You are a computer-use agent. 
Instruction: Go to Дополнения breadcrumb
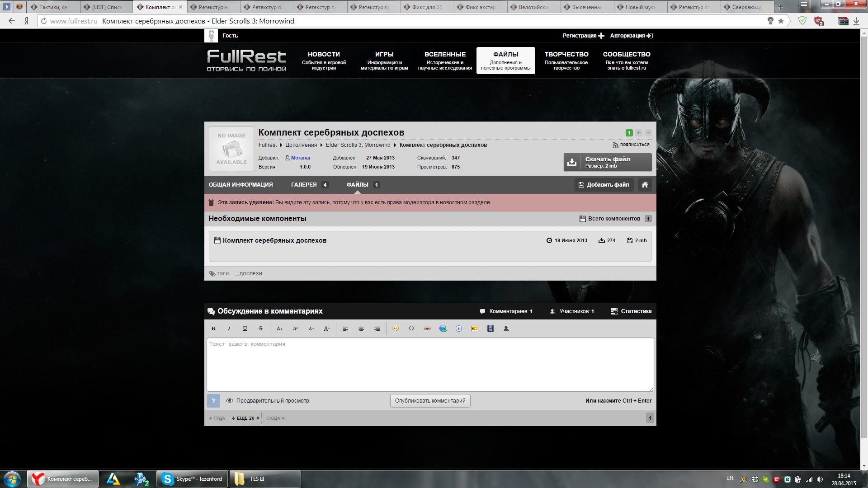301,145
